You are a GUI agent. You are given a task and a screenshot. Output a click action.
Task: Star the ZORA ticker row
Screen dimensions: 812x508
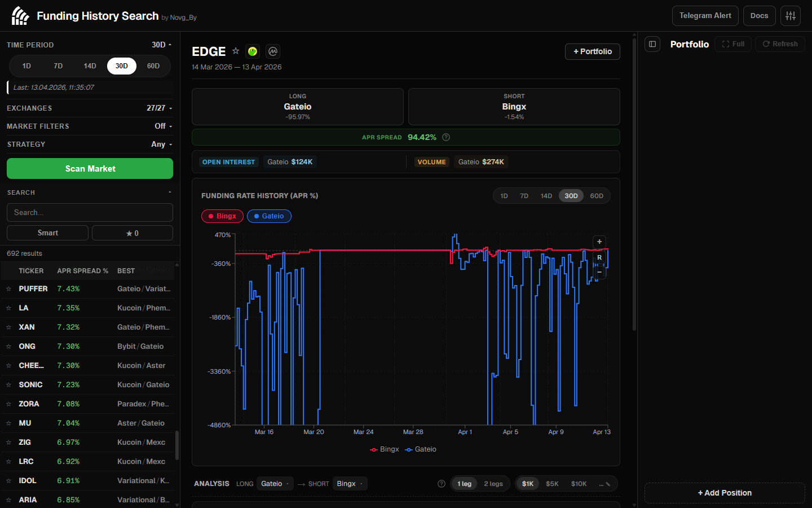coord(8,404)
